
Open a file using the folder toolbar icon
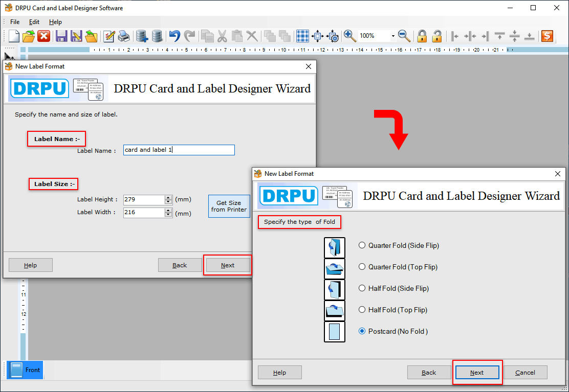coord(29,36)
